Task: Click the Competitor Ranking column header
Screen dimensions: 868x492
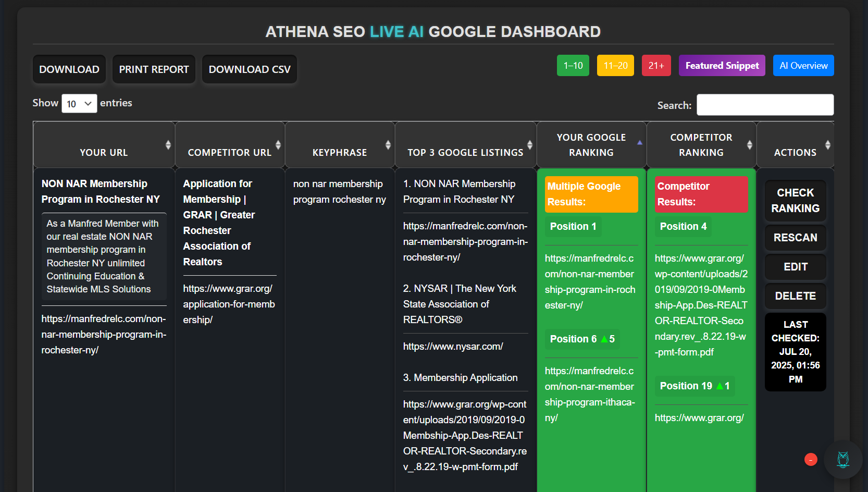Action: click(701, 145)
